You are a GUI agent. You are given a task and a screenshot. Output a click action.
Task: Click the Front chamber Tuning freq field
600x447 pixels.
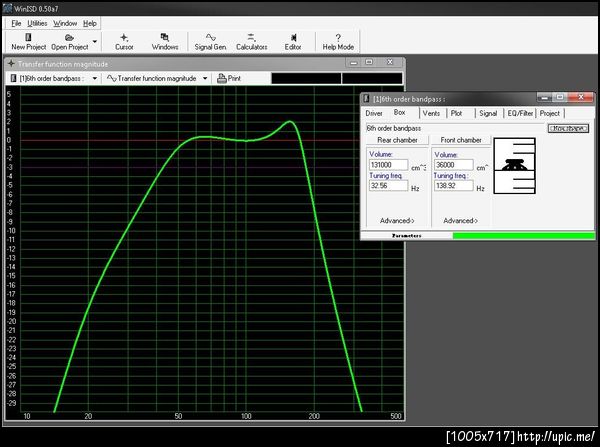pos(452,186)
